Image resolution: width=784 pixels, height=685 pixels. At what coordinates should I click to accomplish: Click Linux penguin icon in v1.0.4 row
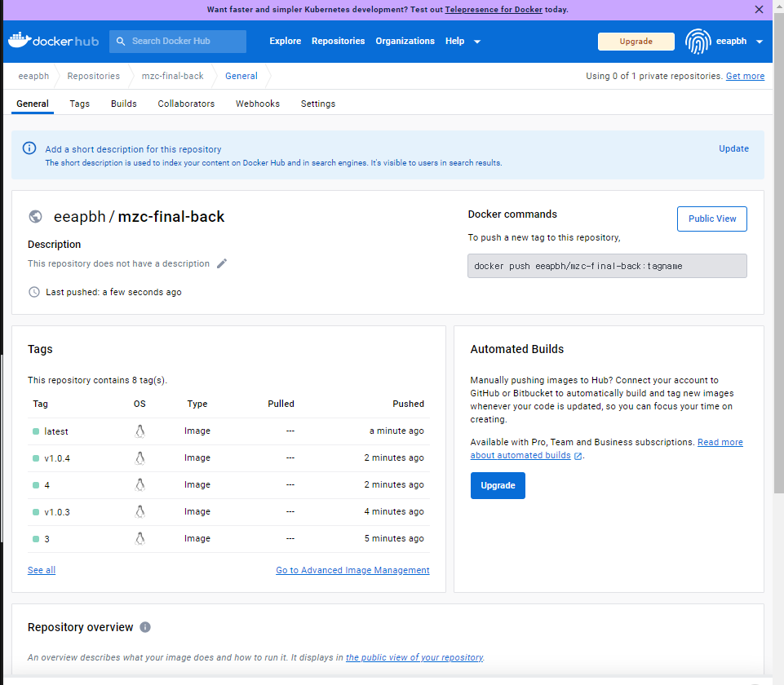[140, 458]
